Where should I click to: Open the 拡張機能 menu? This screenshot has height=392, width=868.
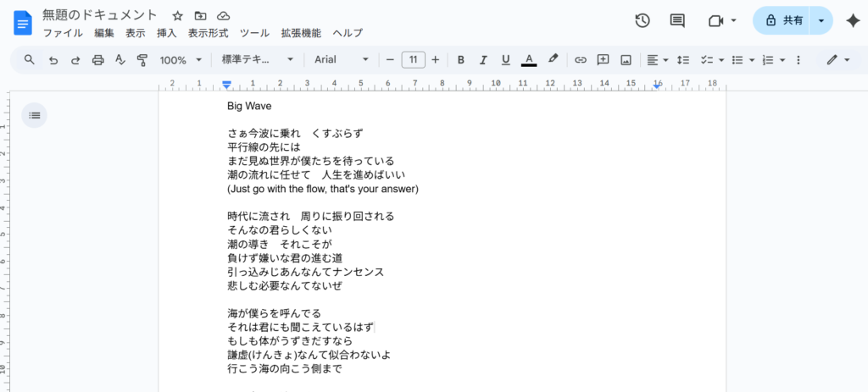coord(301,34)
